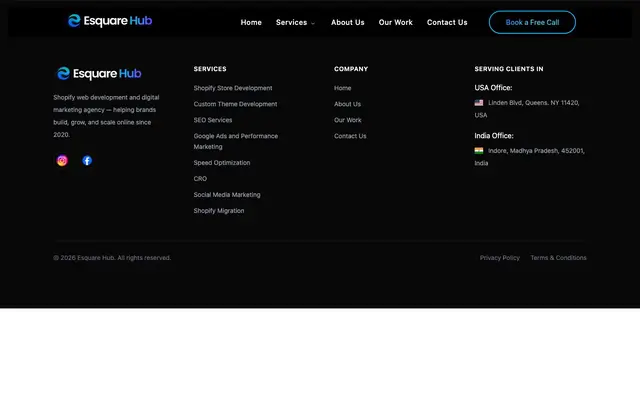Viewport: 640px width, 400px height.
Task: Open the Instagram social icon
Action: (x=62, y=161)
